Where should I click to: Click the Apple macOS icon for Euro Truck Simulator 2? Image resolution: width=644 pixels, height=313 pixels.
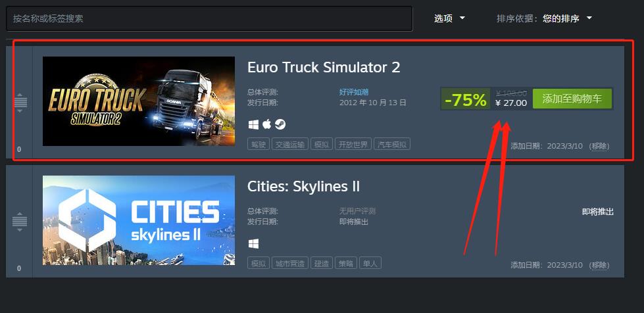[267, 124]
